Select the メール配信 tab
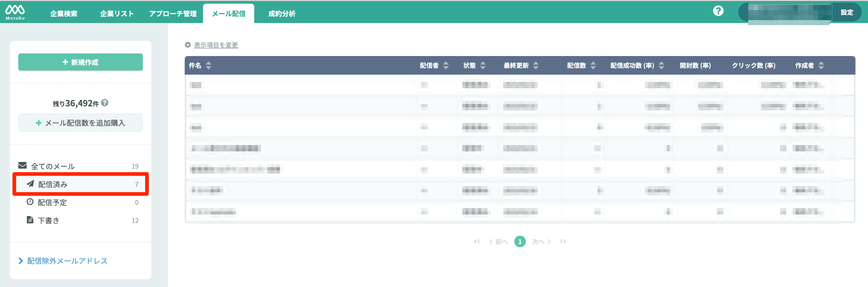 click(228, 14)
